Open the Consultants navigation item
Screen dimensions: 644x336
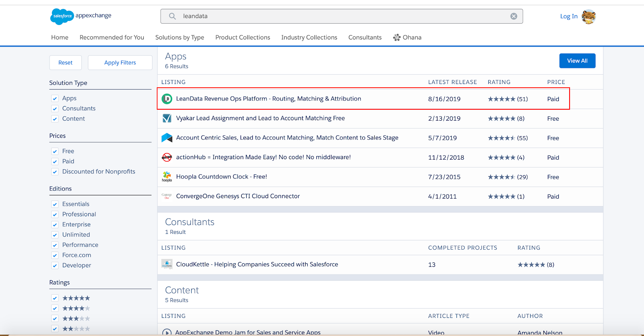(365, 37)
